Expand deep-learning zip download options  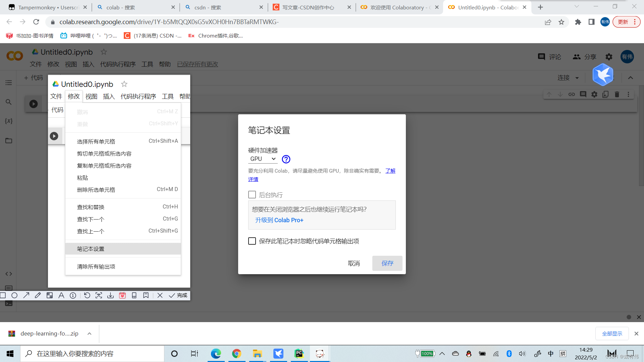[90, 334]
